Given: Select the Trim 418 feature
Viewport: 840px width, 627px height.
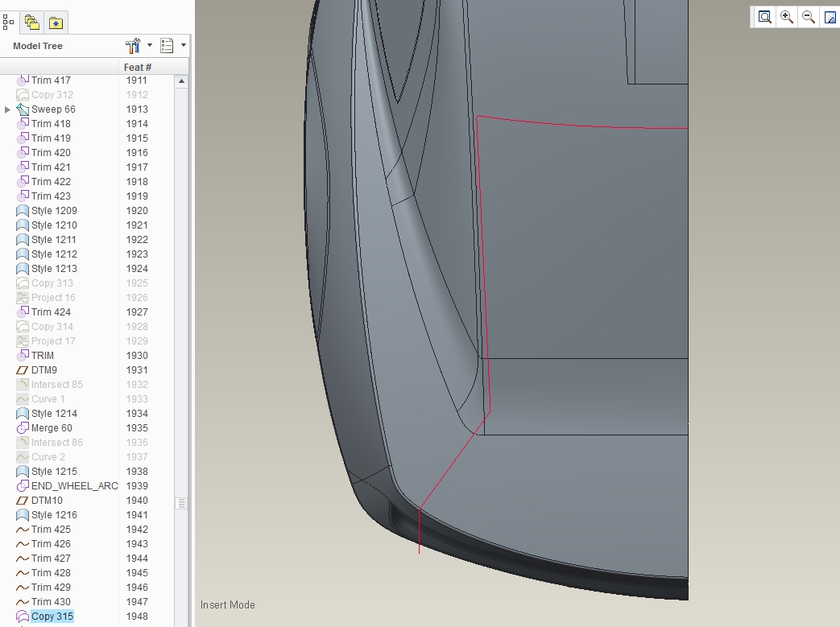Looking at the screenshot, I should (51, 124).
